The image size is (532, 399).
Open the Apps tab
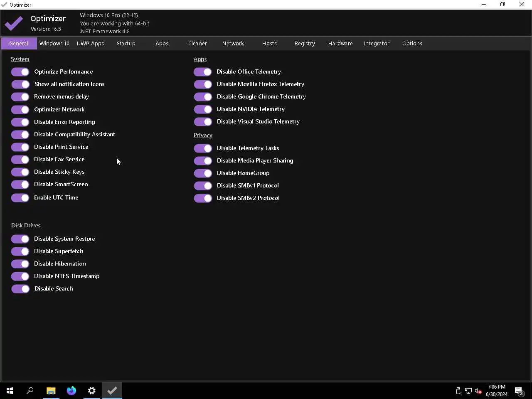(x=162, y=43)
